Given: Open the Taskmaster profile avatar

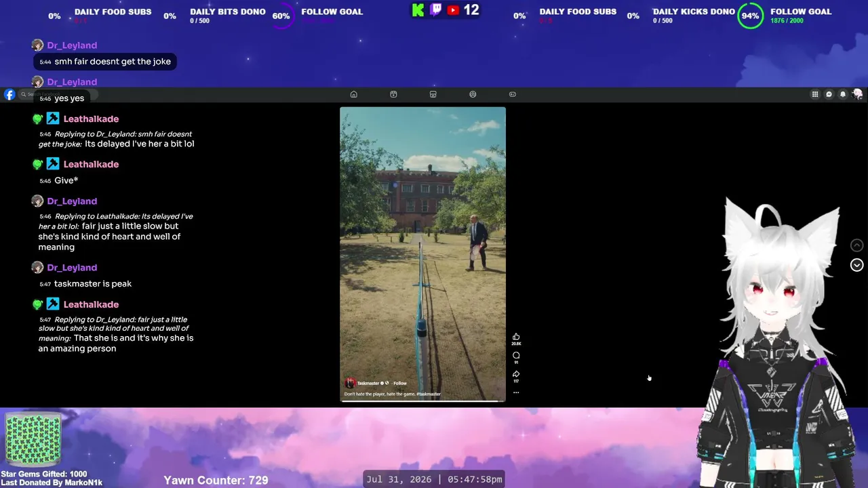Looking at the screenshot, I should pyautogui.click(x=350, y=383).
